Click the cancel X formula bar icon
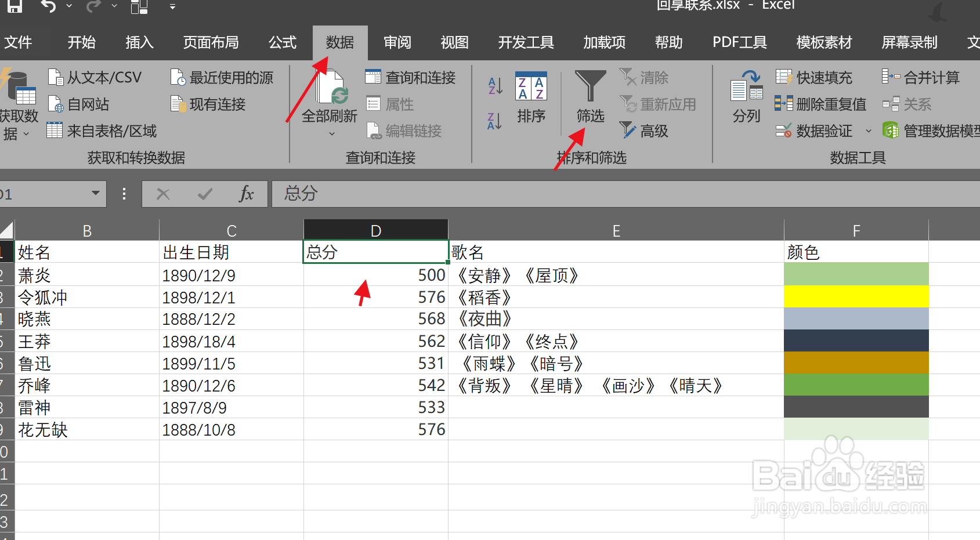This screenshot has height=540, width=980. pos(163,194)
